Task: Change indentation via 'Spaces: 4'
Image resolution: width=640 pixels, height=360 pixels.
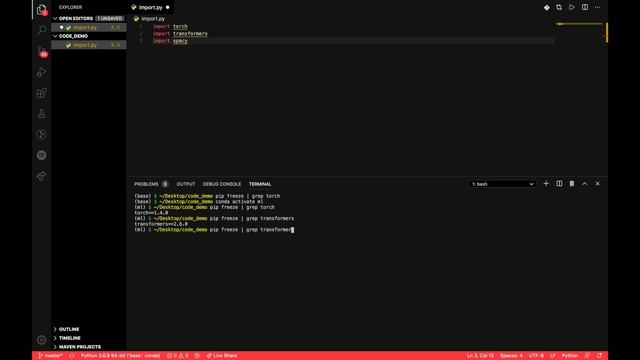Action: click(511, 356)
